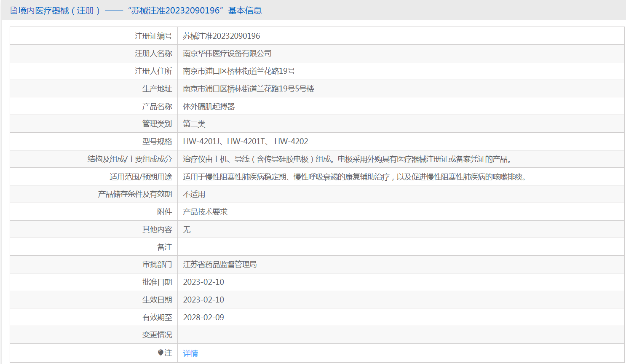The height and width of the screenshot is (364, 626).
Task: Click the intended use text starting 适用于慢性阻塞性肺疾病
Action: [355, 177]
